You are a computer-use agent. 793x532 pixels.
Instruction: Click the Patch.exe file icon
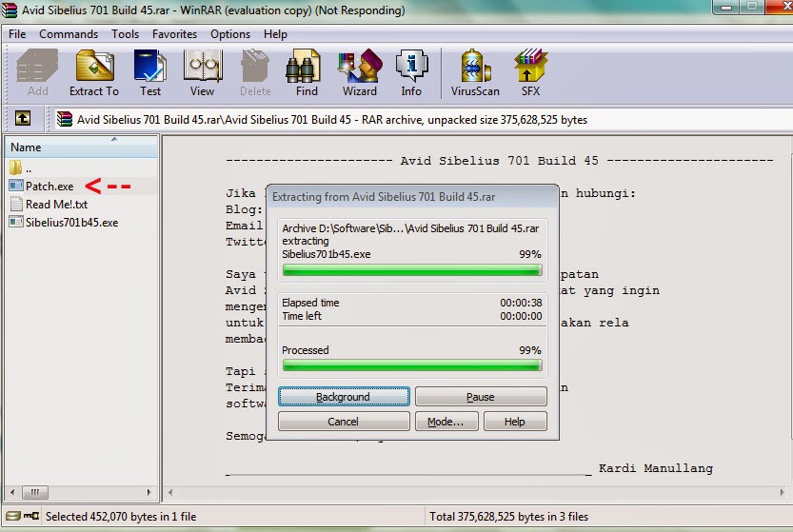click(x=16, y=186)
